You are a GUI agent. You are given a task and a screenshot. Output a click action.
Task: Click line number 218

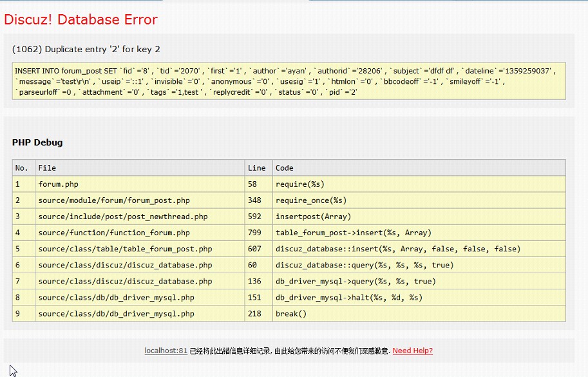pyautogui.click(x=259, y=314)
